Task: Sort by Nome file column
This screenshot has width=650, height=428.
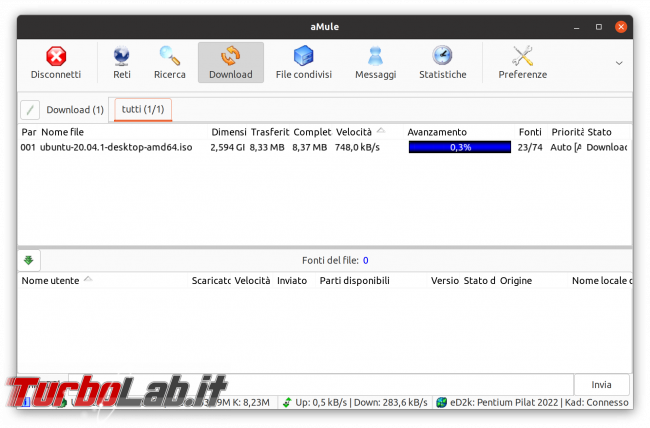Action: [x=63, y=132]
